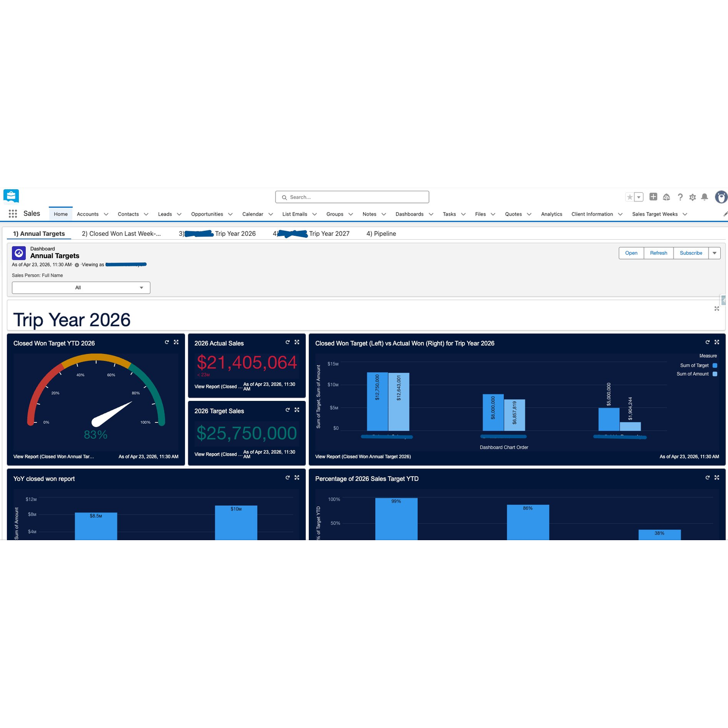Open View Report link under the gauge
Screen dimensions: 728x728
click(x=53, y=457)
